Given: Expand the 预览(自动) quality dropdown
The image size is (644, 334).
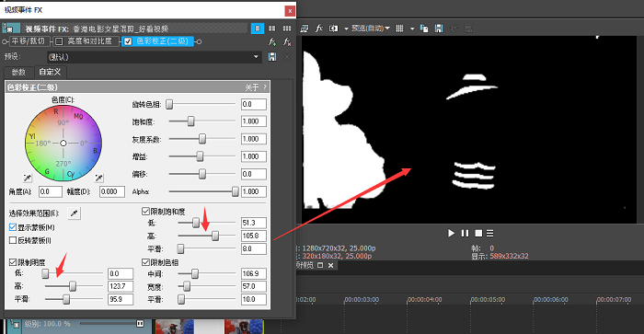Looking at the screenshot, I should [371, 29].
